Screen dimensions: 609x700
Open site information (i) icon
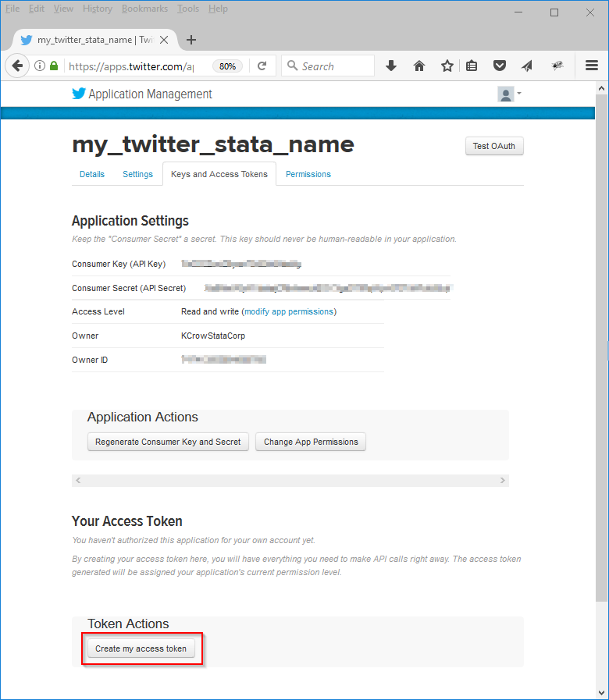coord(40,66)
